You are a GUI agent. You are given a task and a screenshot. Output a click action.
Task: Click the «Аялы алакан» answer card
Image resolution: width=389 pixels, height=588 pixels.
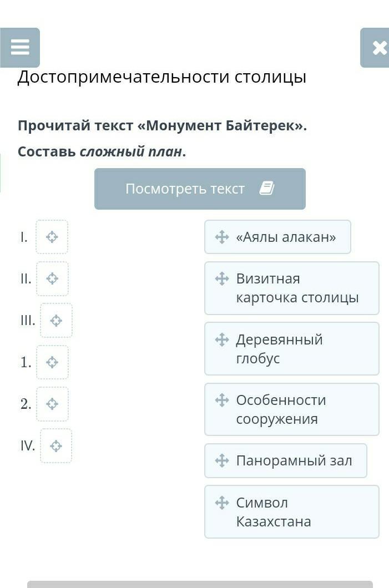(277, 237)
